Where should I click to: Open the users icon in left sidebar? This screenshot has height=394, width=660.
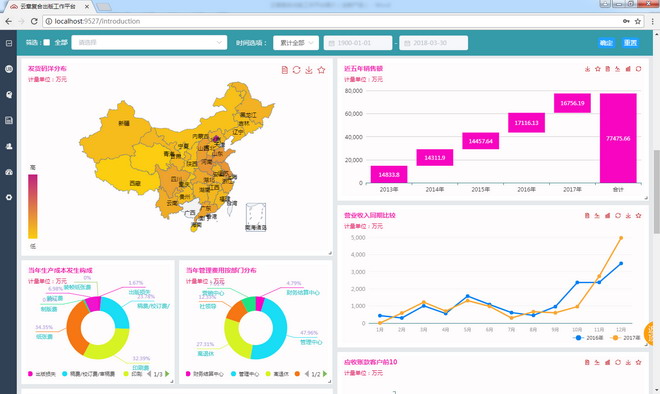point(9,146)
